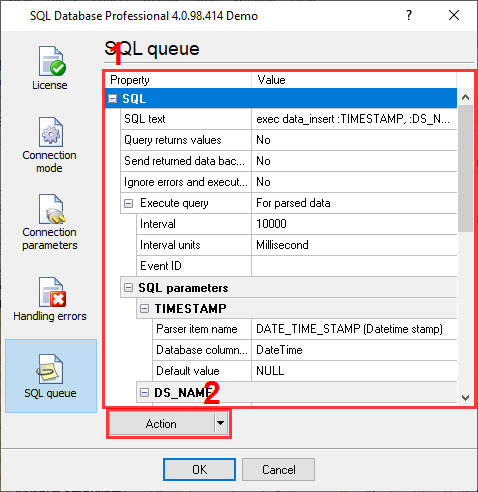Select the SQL text value cell
The width and height of the screenshot is (478, 492).
point(354,119)
